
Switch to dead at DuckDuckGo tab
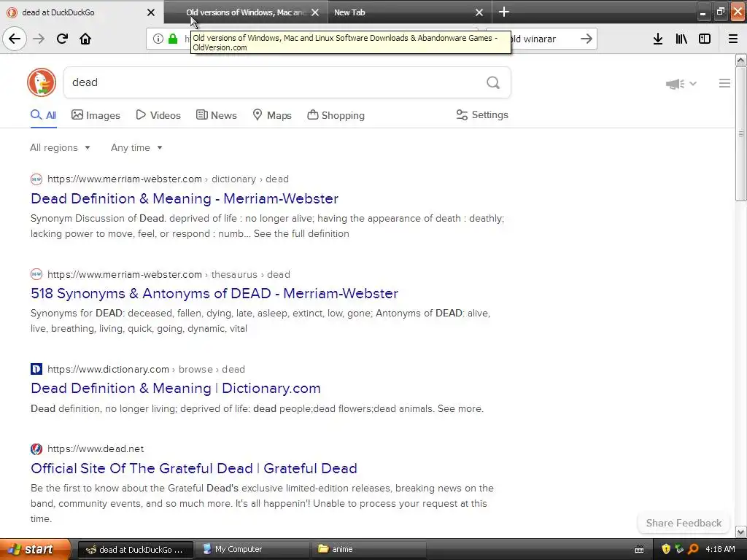[x=82, y=12]
